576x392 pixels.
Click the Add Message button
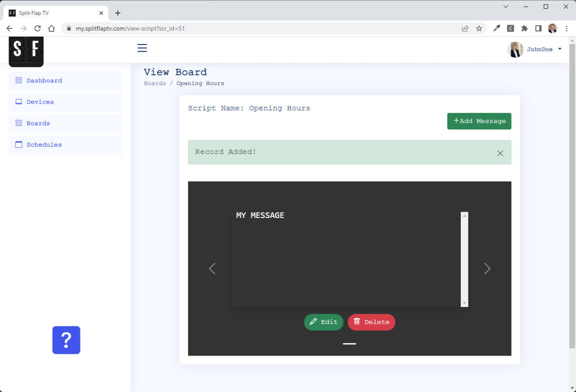tap(479, 121)
